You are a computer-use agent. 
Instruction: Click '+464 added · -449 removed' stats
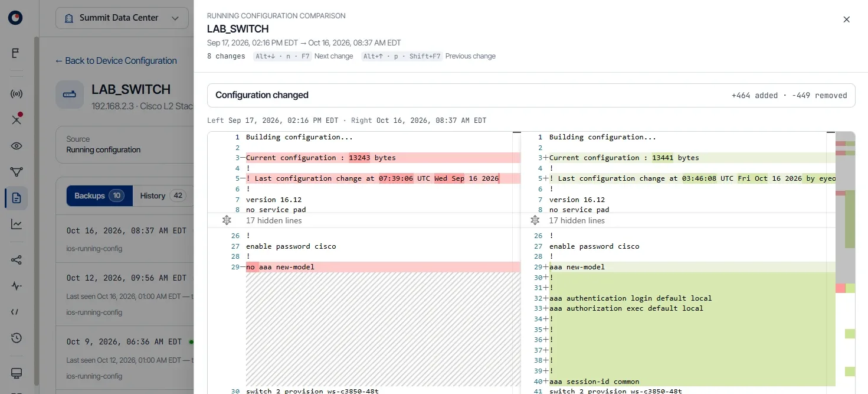(x=789, y=95)
